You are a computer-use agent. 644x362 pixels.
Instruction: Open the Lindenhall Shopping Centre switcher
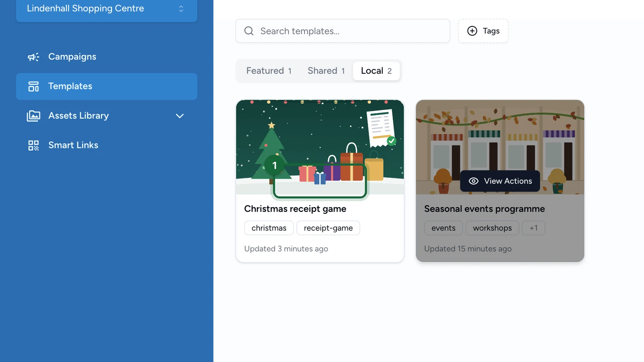(106, 9)
